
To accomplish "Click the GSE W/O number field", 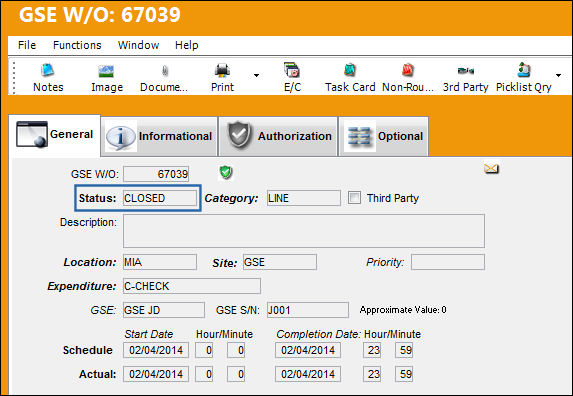I will (x=156, y=174).
